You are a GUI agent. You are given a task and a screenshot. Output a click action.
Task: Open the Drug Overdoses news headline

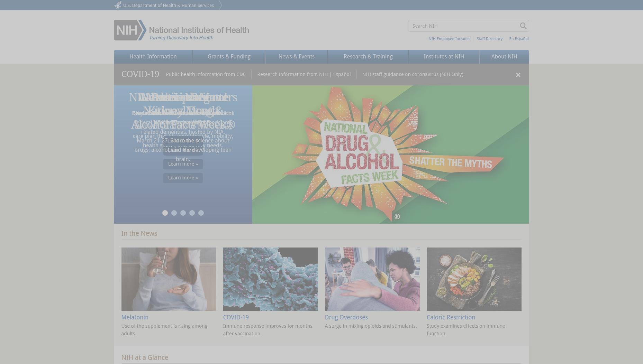[x=346, y=317]
